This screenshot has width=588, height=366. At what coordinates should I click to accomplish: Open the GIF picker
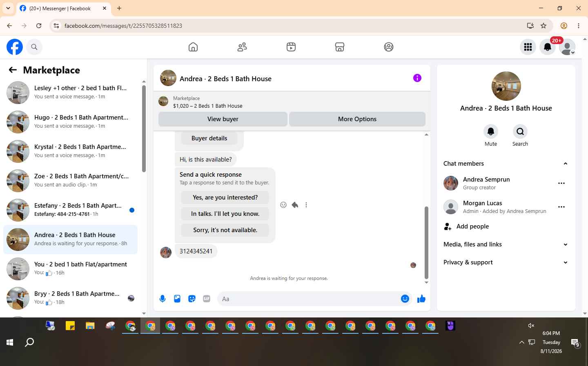point(207,299)
